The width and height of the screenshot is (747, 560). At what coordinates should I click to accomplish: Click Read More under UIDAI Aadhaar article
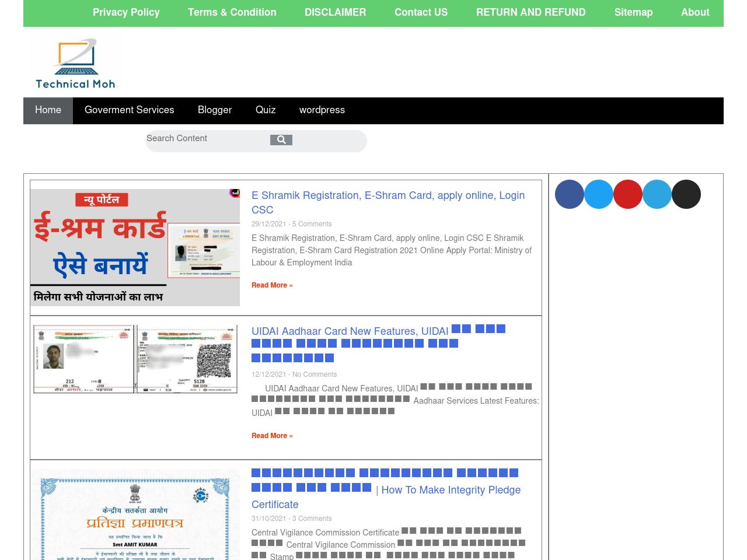click(x=272, y=436)
